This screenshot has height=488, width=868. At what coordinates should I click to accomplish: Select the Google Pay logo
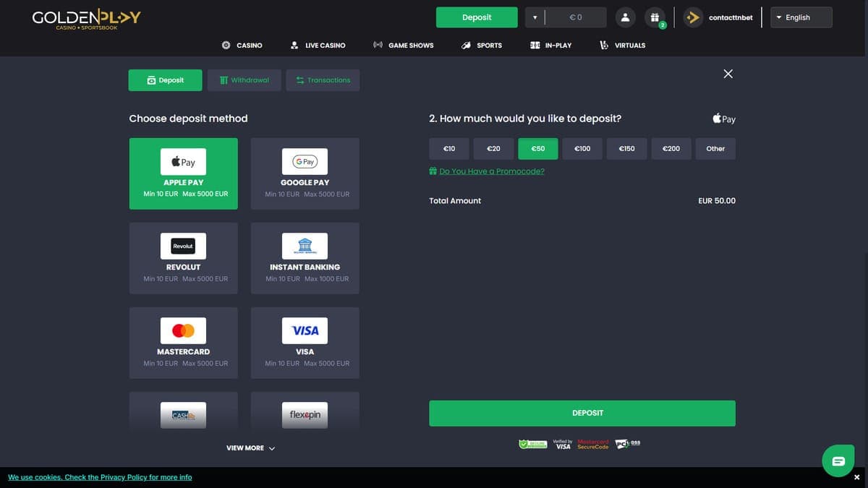point(305,162)
